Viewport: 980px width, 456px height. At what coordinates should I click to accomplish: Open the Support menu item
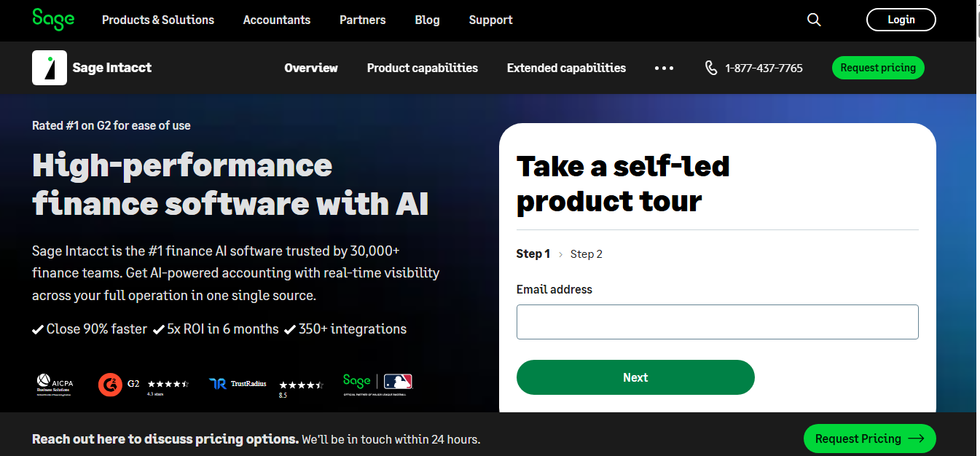(x=490, y=20)
